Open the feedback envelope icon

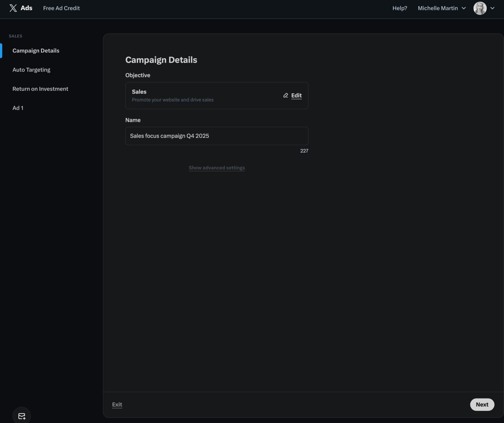coord(22,416)
